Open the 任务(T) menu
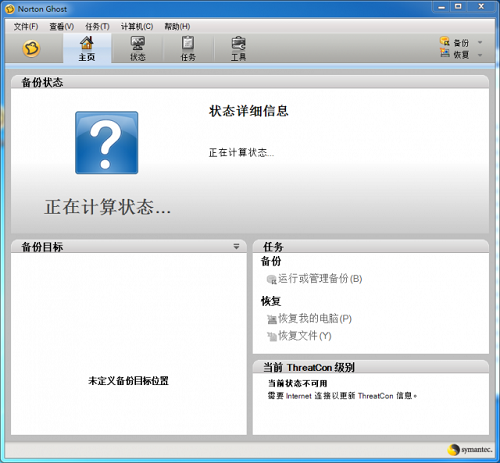Screen dimensions: 500x463 (x=97, y=26)
